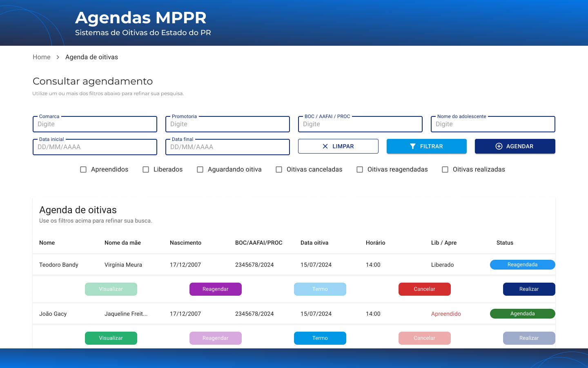Open the Agenda de oitivas breadcrumb
The image size is (588, 368).
pyautogui.click(x=91, y=57)
